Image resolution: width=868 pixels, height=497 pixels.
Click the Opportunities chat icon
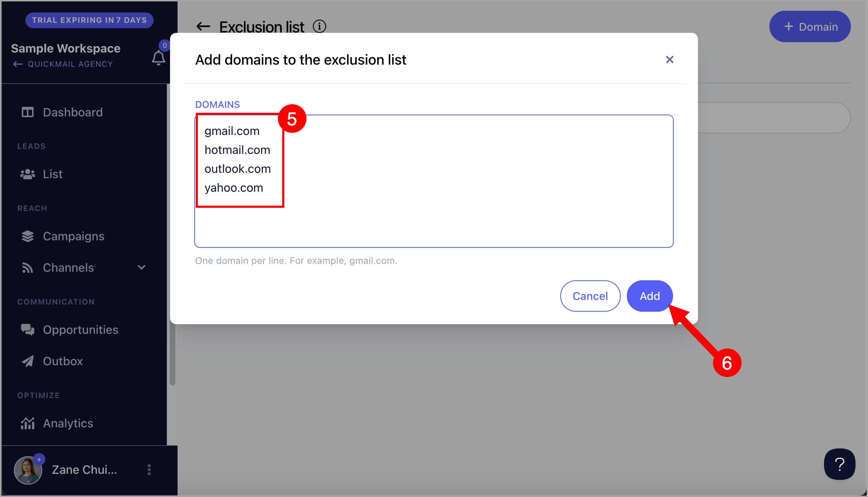point(28,330)
